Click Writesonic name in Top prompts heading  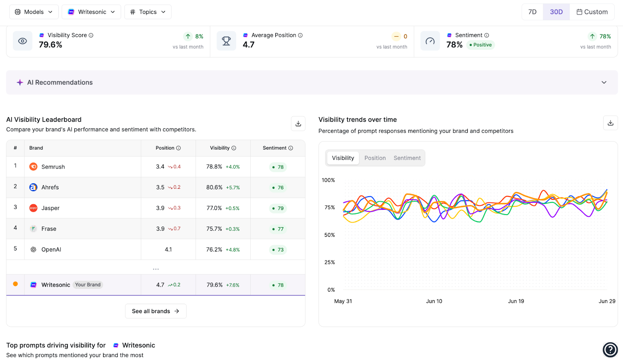tap(139, 345)
